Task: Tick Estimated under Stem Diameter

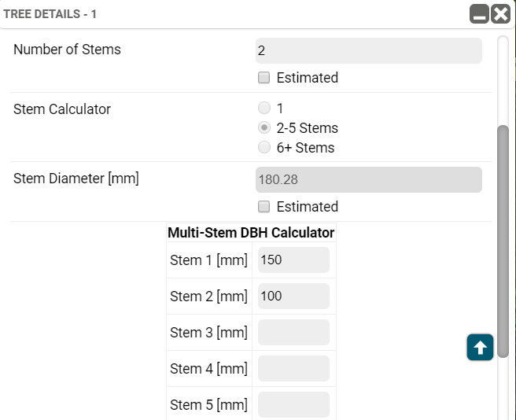Action: point(264,207)
